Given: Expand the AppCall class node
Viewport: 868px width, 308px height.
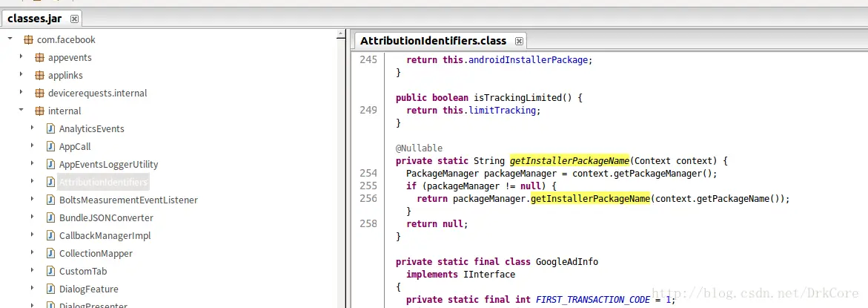Looking at the screenshot, I should point(33,146).
